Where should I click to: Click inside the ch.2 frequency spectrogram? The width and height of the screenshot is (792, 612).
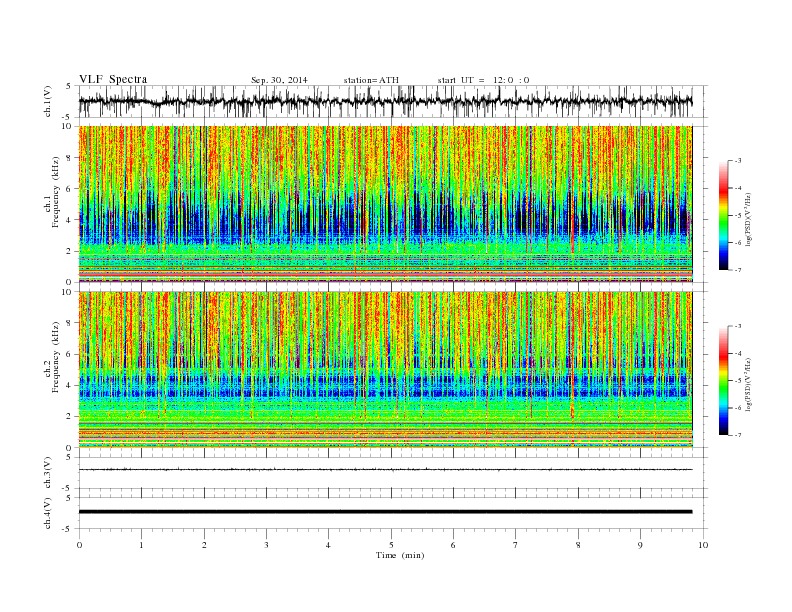[385, 370]
